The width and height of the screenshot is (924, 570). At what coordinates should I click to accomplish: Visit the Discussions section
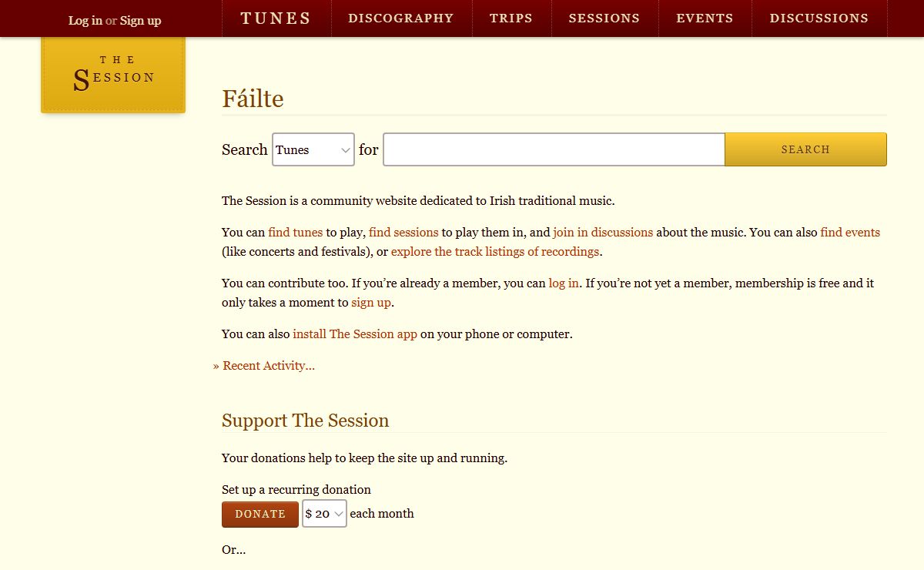[819, 18]
